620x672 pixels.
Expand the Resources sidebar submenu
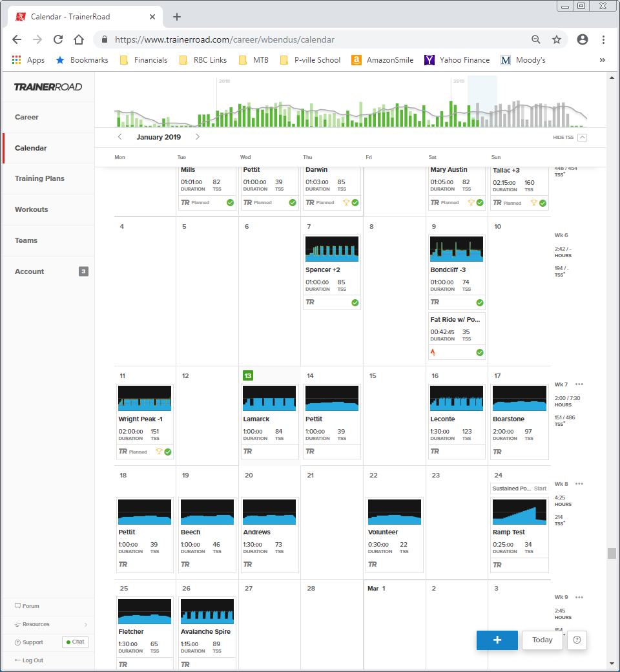[86, 624]
